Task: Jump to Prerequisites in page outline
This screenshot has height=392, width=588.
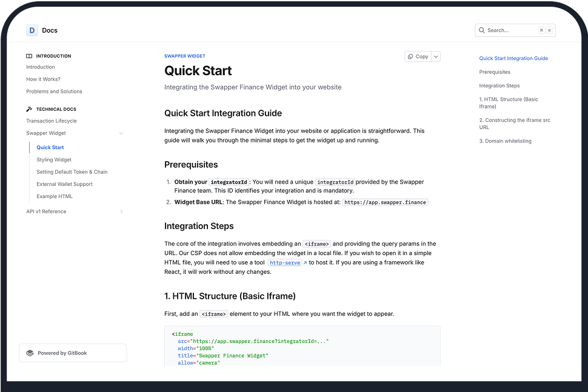Action: [495, 72]
